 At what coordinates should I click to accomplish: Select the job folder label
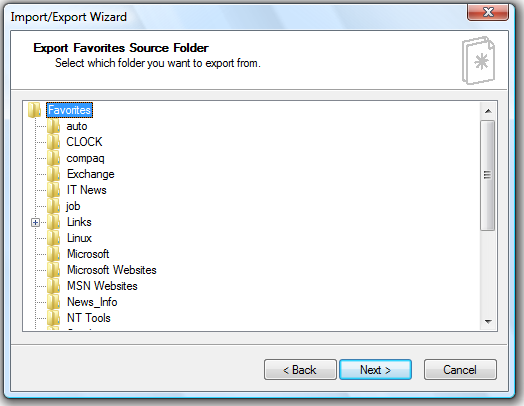[73, 206]
